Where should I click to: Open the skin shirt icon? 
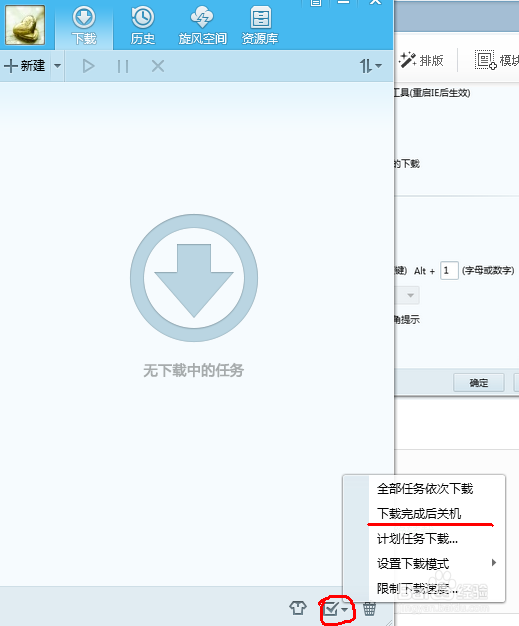pyautogui.click(x=298, y=608)
